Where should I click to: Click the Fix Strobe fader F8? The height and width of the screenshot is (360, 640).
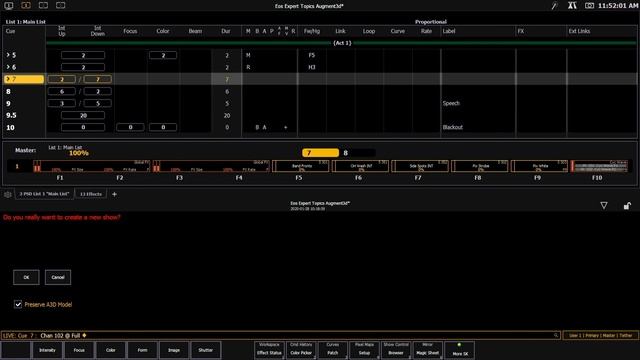tap(480, 166)
